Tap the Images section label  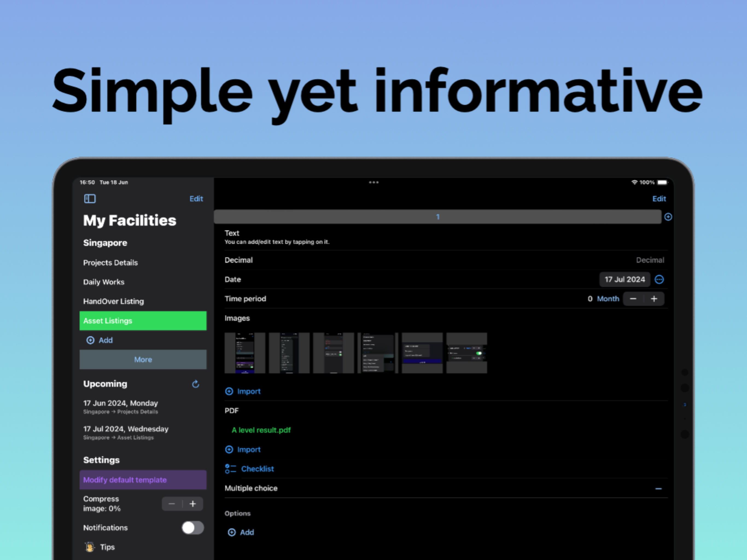click(x=237, y=318)
